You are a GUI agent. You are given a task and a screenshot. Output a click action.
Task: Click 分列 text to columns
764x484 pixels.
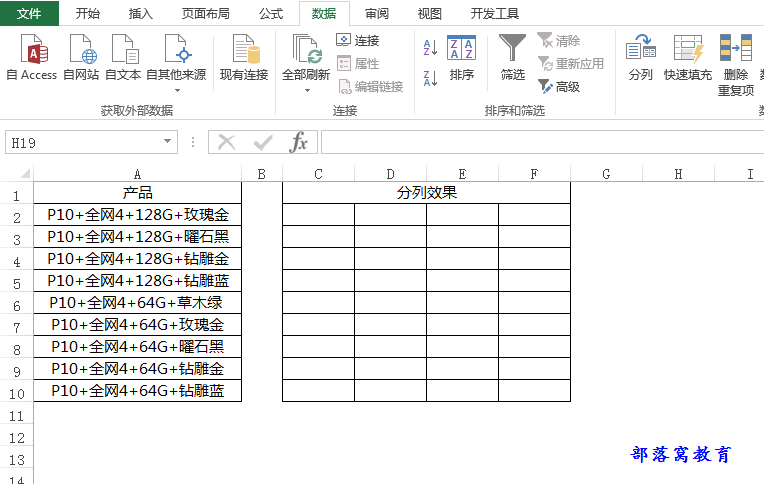pos(640,57)
